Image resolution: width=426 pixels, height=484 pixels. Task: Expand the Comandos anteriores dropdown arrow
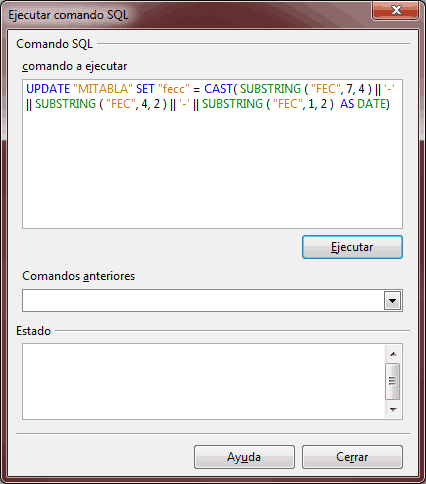[392, 301]
